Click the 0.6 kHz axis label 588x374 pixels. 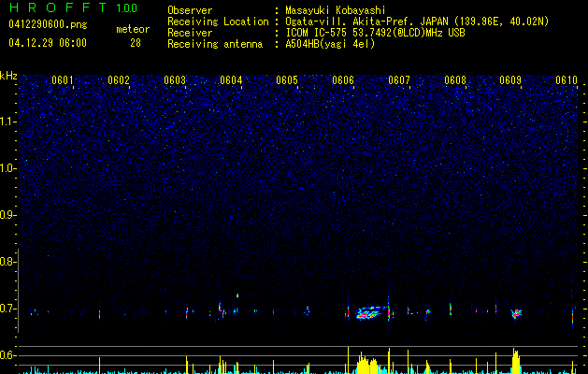[7, 355]
